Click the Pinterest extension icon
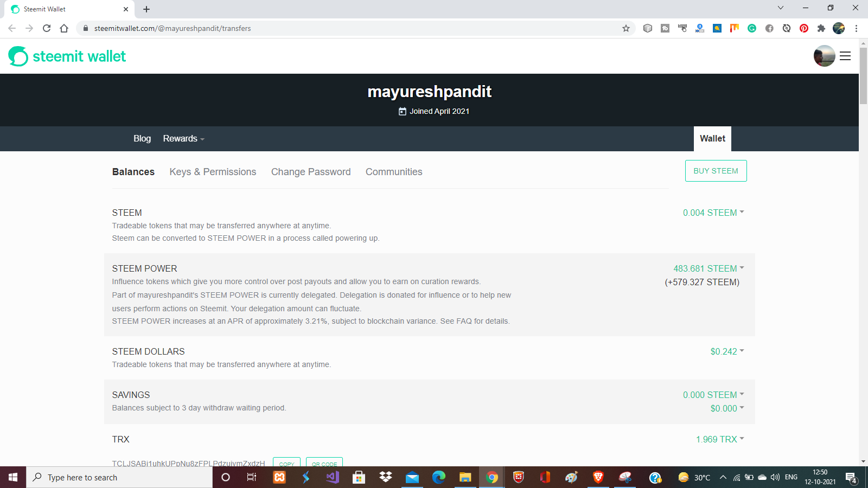 coord(804,28)
